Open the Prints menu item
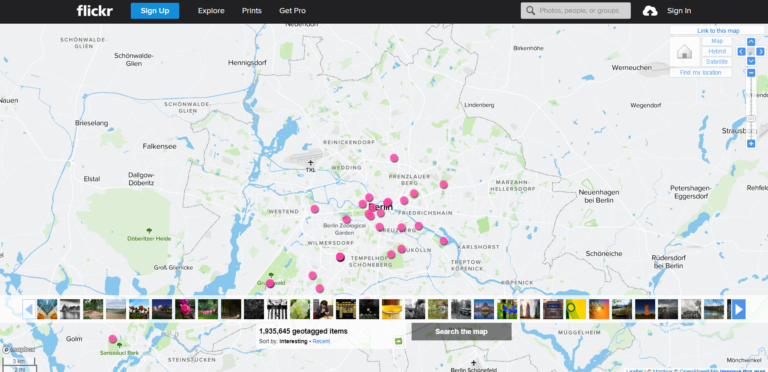This screenshot has height=372, width=768. click(x=252, y=11)
